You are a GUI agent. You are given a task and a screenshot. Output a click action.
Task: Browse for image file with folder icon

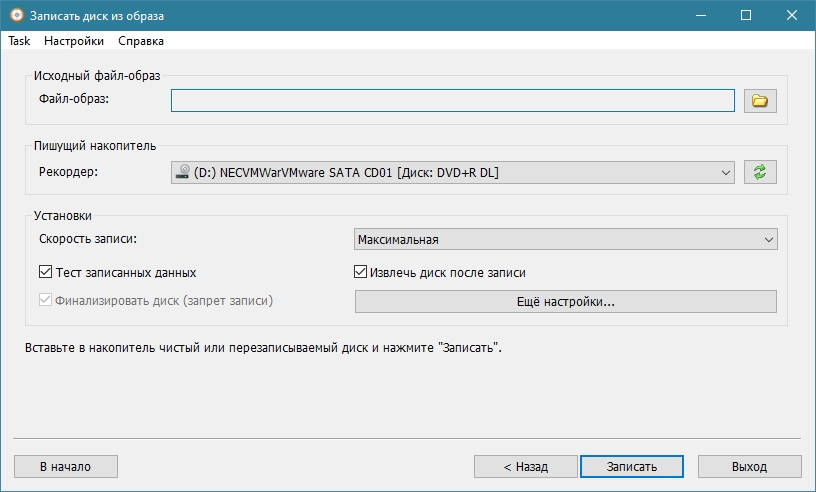point(760,101)
